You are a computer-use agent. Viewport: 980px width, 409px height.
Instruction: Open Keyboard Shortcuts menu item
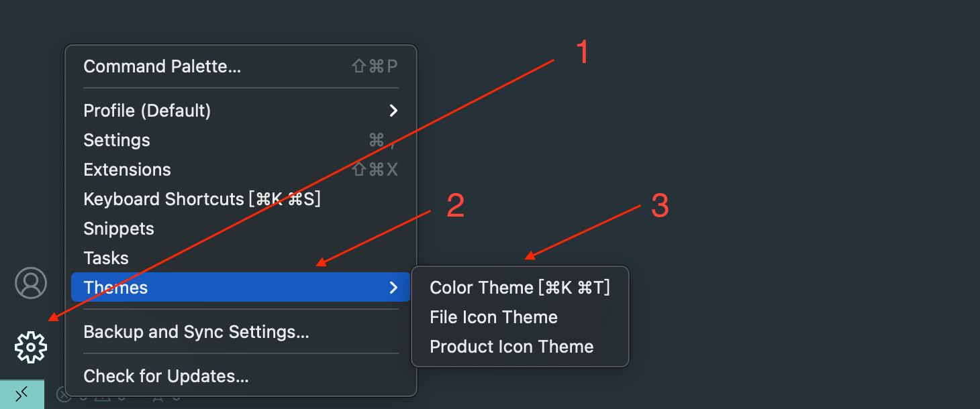tap(201, 199)
